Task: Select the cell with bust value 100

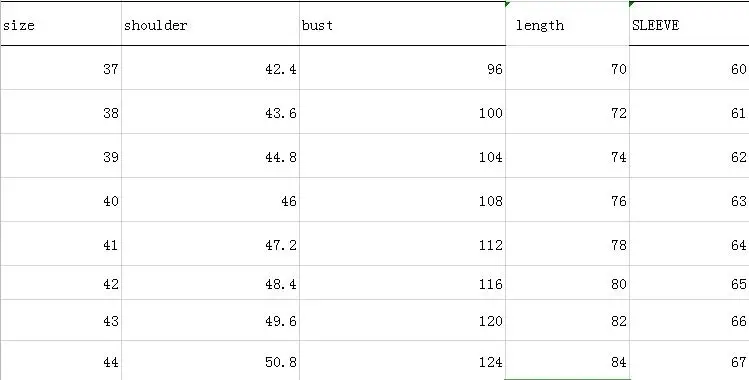Action: pyautogui.click(x=402, y=112)
